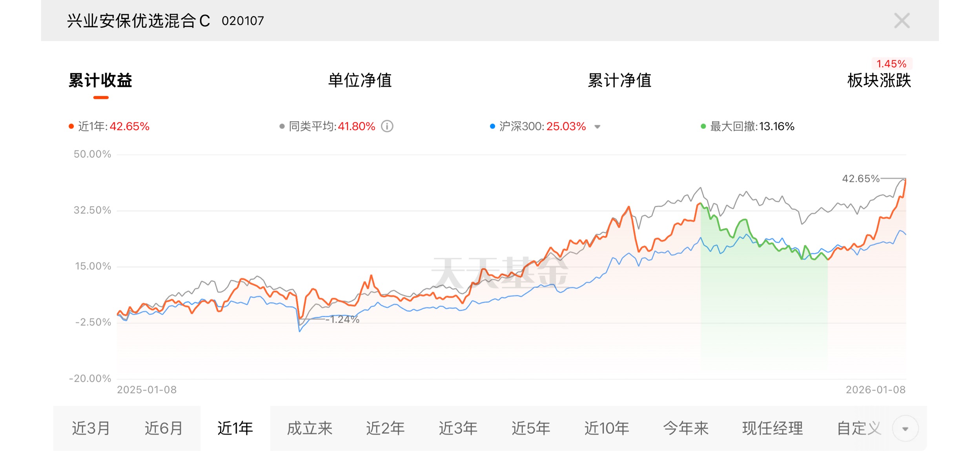This screenshot has height=451, width=980.
Task: Choose the 现任经理 period button
Action: coord(772,428)
